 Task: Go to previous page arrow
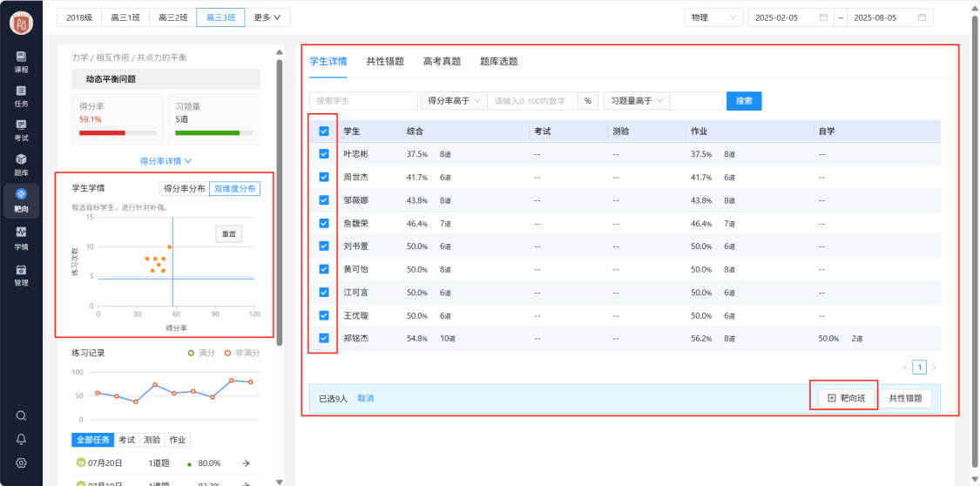[x=906, y=368]
